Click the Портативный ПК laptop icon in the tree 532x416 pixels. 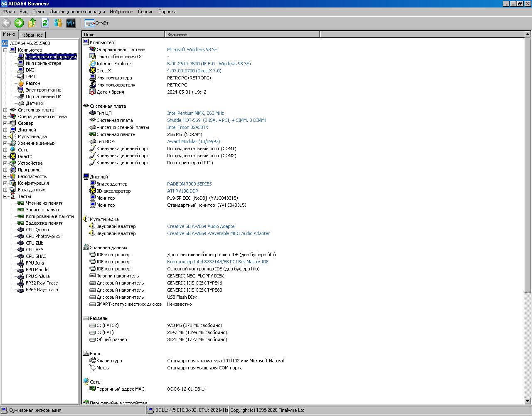pos(21,97)
